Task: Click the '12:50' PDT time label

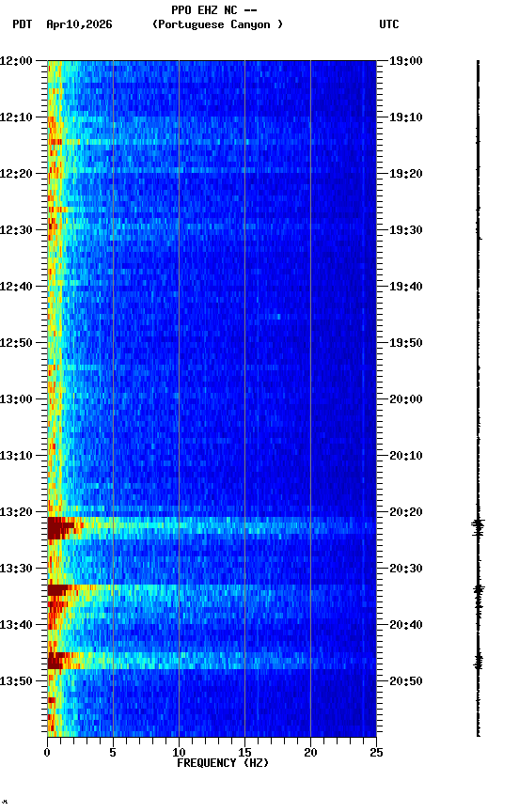Action: (16, 343)
